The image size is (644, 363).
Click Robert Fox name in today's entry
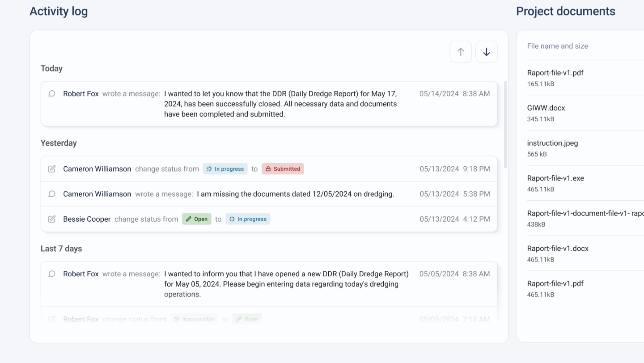pyautogui.click(x=81, y=94)
